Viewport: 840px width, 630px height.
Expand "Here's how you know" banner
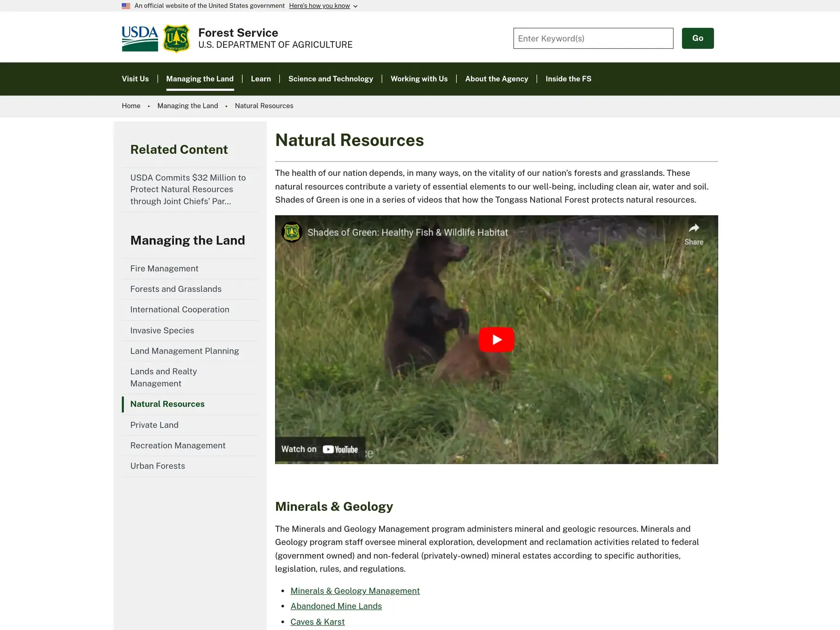click(x=323, y=6)
